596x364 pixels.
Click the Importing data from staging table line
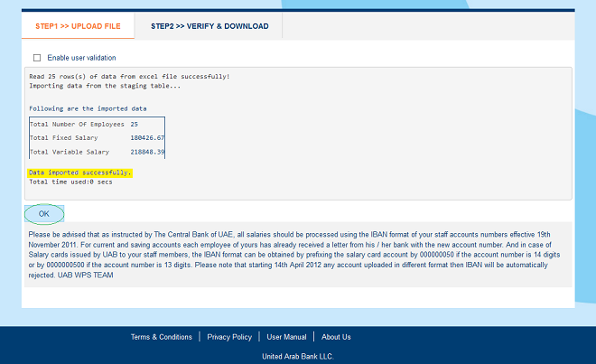[x=104, y=86]
